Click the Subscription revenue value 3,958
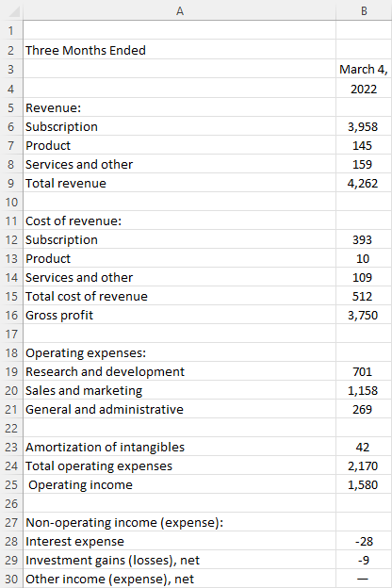 pyautogui.click(x=364, y=127)
